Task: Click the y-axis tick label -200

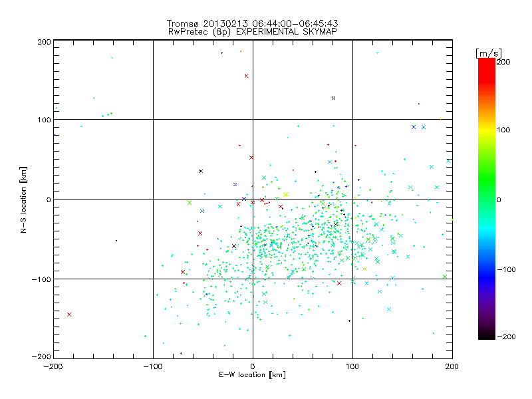Action: coord(41,356)
